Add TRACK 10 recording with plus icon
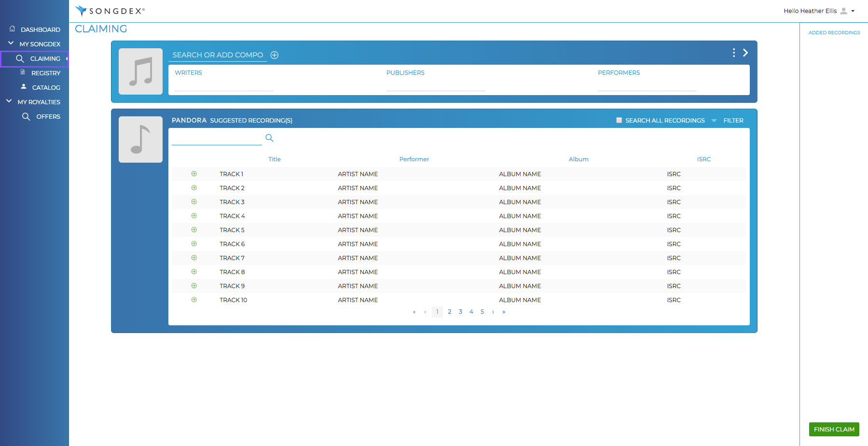 click(194, 300)
